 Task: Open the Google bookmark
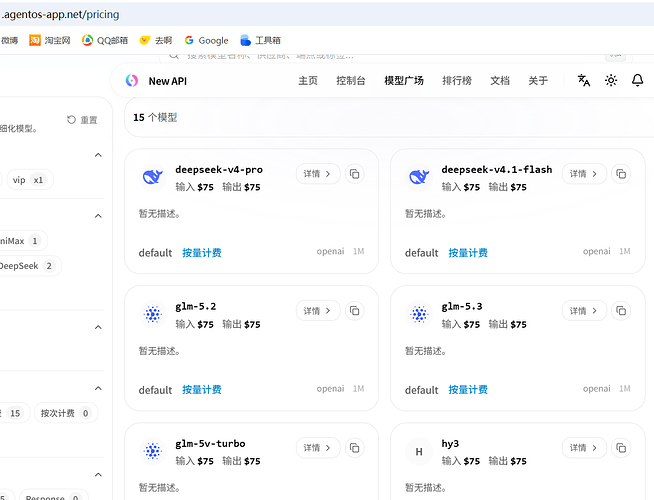tap(206, 40)
